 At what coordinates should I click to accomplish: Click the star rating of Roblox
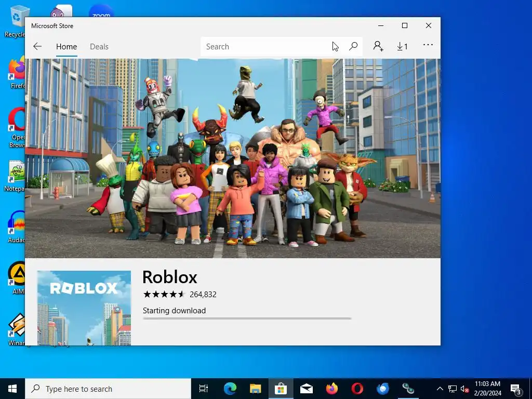(164, 294)
